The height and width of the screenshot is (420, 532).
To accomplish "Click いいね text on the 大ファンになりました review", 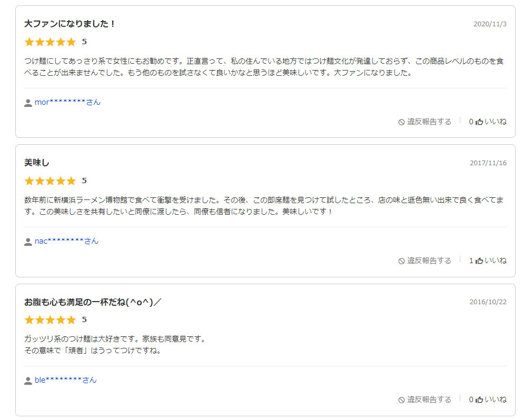I will point(495,122).
